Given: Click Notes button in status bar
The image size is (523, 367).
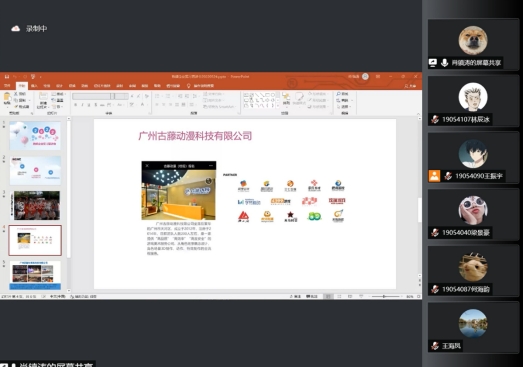Looking at the screenshot, I should point(295,296).
